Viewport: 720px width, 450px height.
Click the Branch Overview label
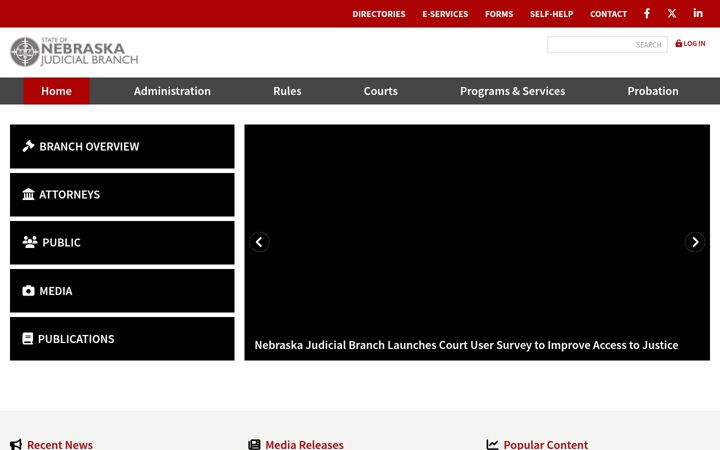click(89, 146)
